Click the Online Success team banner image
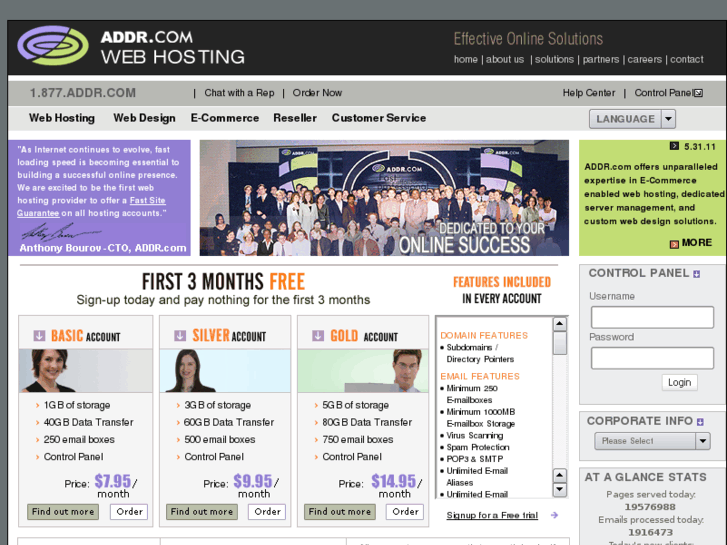727x545 pixels. [x=384, y=198]
